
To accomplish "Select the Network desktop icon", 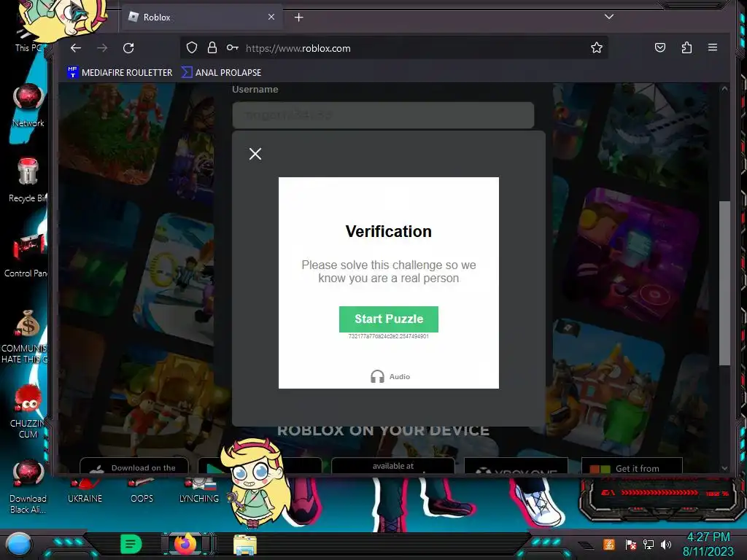I will [28, 106].
